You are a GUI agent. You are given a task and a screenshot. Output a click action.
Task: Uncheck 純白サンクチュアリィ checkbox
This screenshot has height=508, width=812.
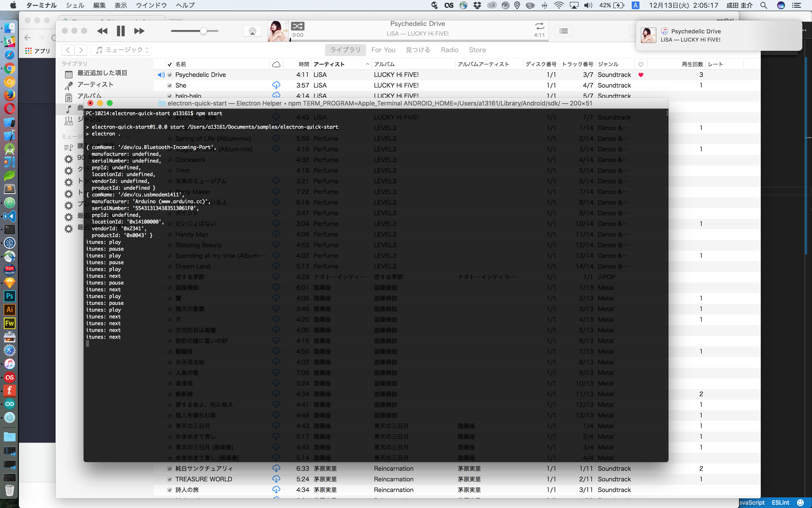tap(170, 469)
